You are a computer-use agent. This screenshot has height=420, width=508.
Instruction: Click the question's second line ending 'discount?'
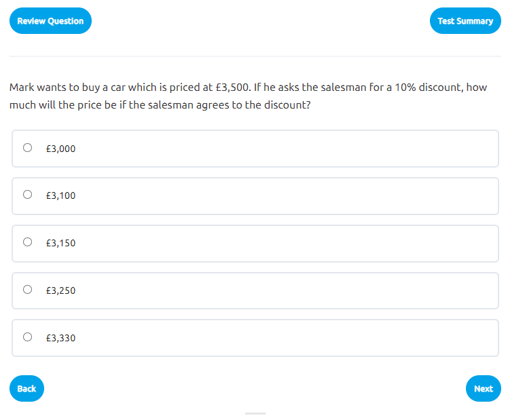click(x=160, y=106)
